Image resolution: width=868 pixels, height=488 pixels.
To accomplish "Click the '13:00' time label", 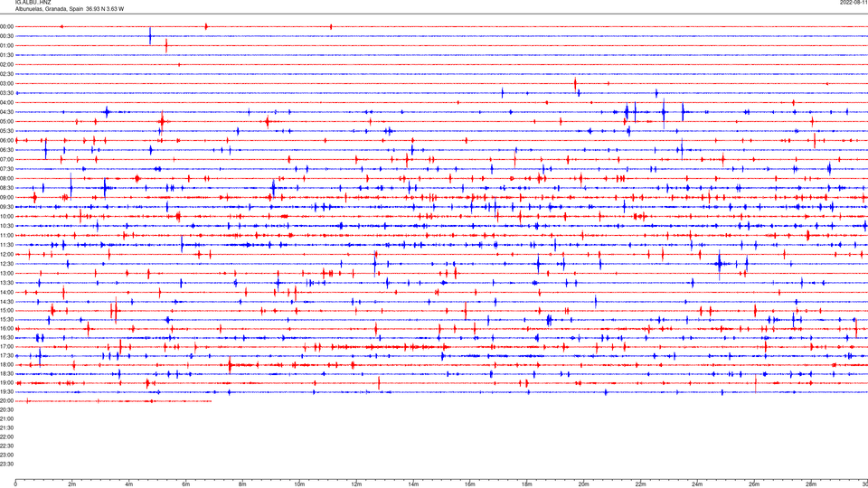I will [7, 273].
